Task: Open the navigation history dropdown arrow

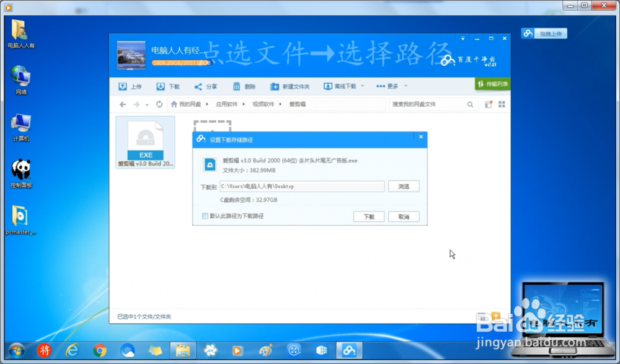Action: (x=147, y=105)
